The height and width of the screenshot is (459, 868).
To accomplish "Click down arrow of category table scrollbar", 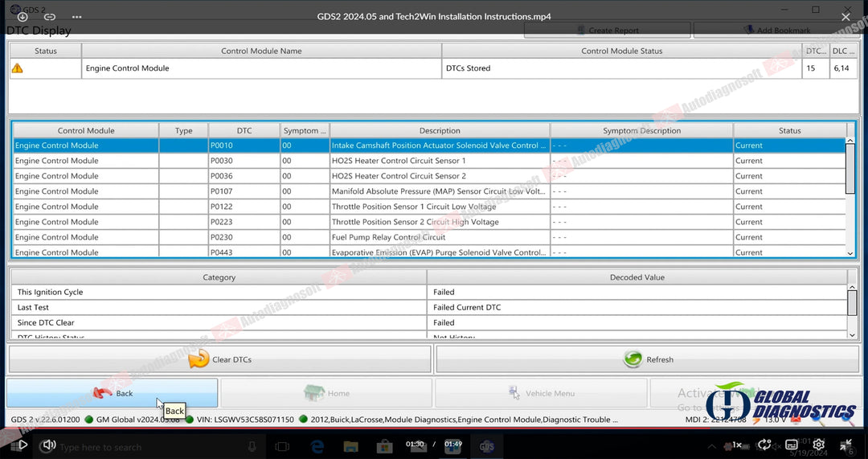I will click(x=853, y=334).
